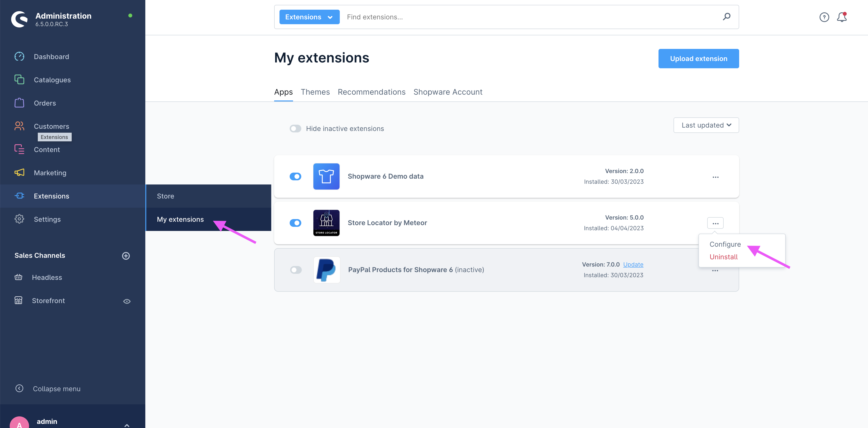Click the Marketing megaphone icon

pos(19,173)
